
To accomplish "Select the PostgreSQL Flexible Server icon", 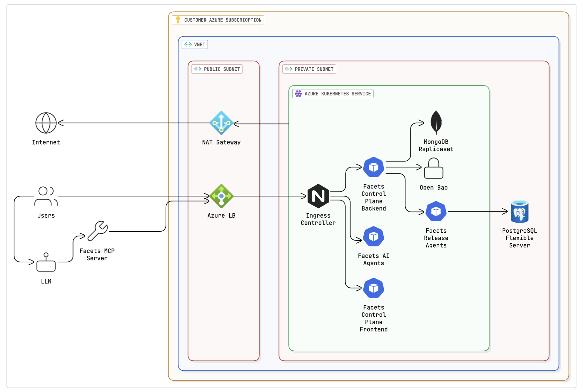I will pos(519,212).
